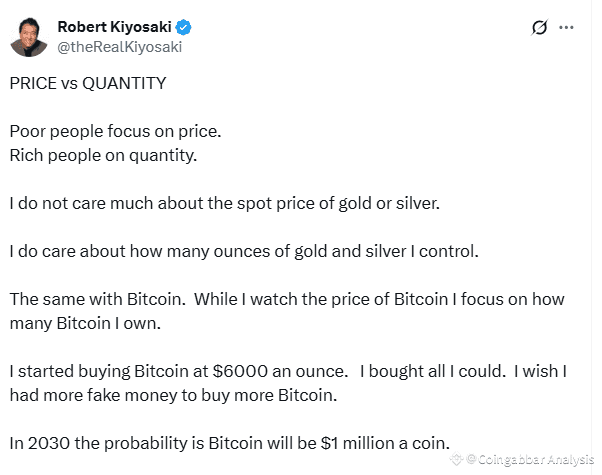Click the Coingabbar Analysis watermark

(524, 459)
